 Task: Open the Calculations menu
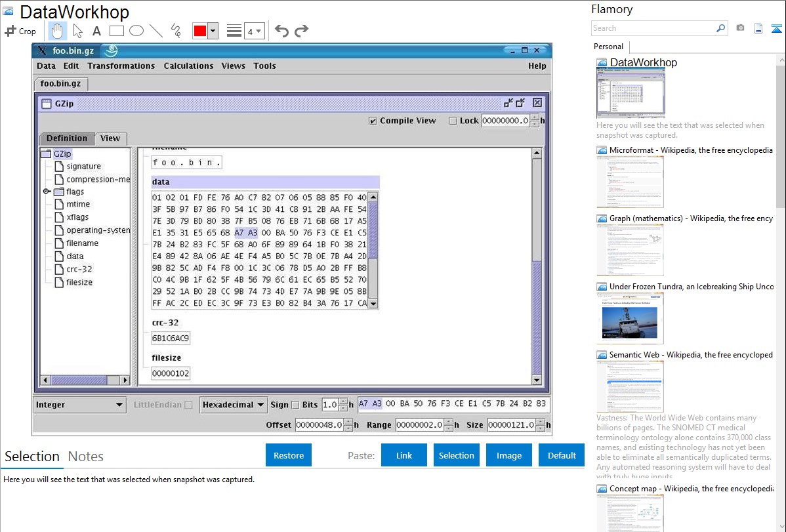coord(188,66)
